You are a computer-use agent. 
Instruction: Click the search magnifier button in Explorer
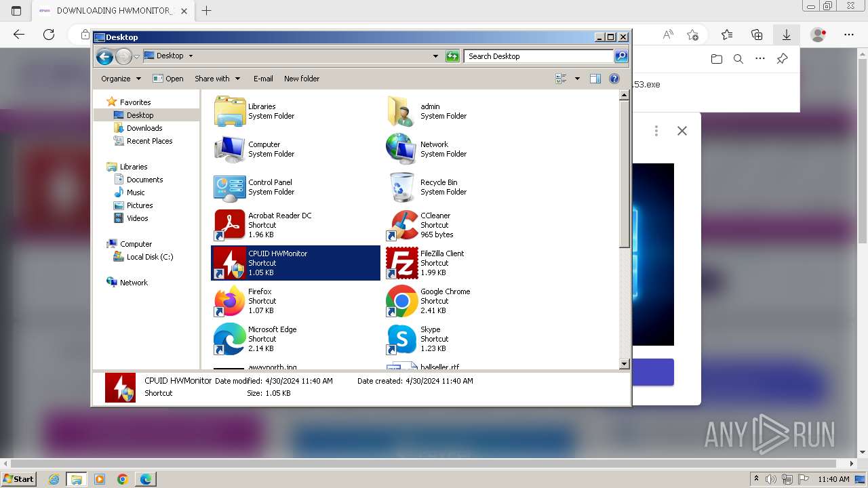click(621, 56)
